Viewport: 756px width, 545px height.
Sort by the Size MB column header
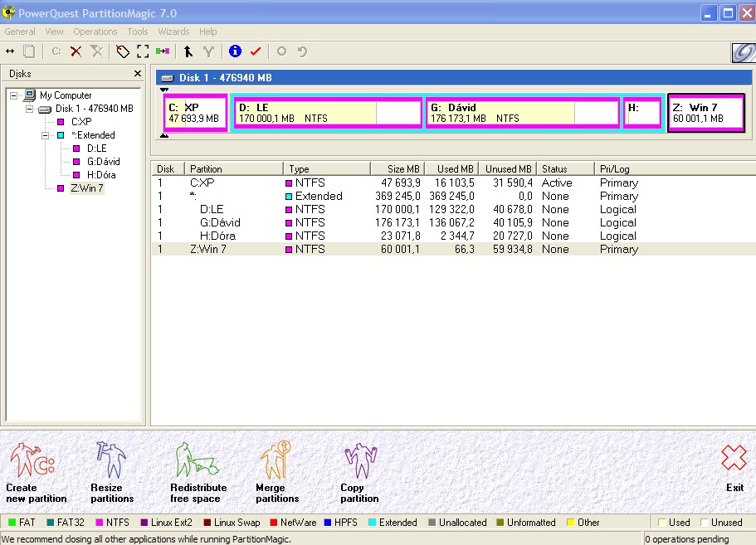click(x=398, y=168)
